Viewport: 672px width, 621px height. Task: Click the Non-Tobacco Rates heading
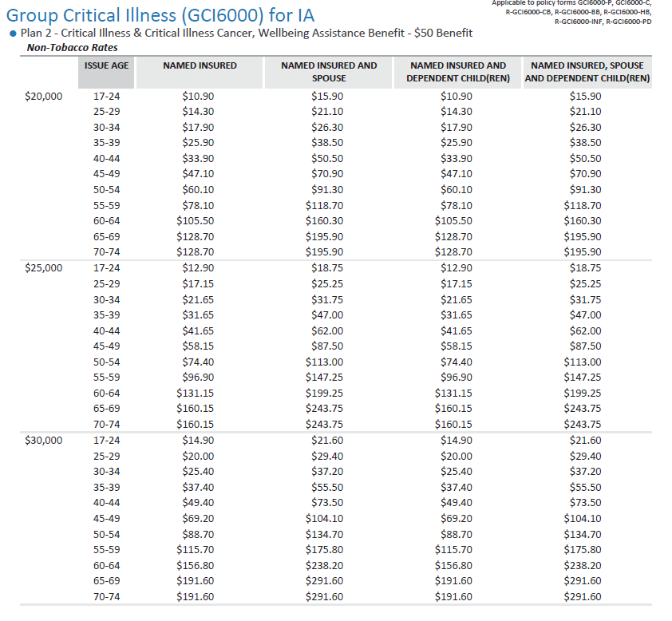[73, 47]
